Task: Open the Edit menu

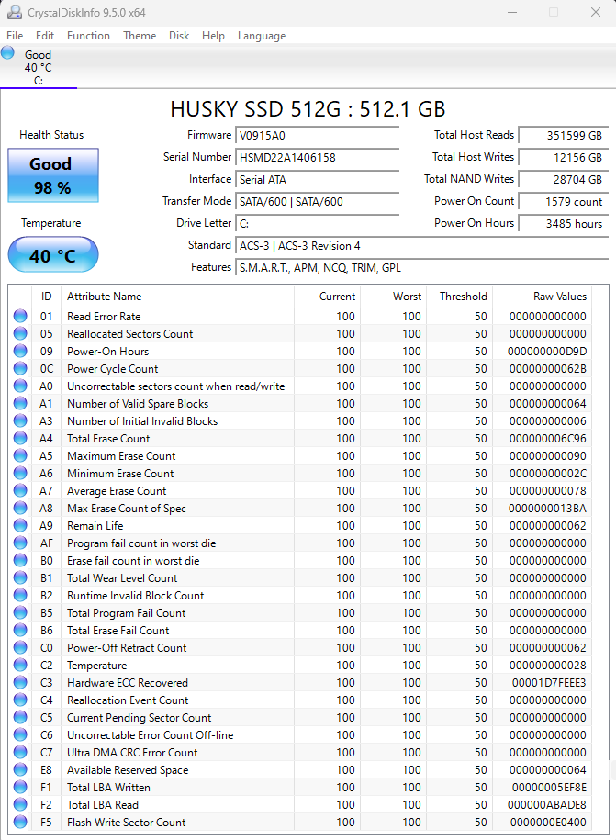Action: [44, 36]
